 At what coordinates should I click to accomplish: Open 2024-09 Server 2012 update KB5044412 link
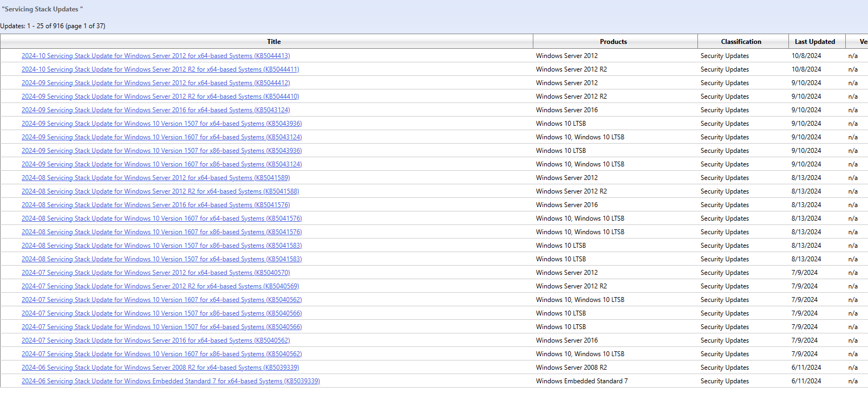[x=156, y=83]
